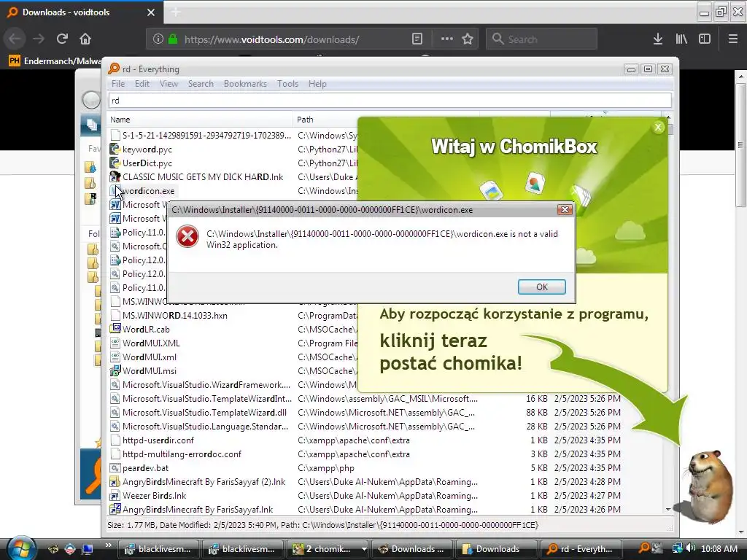The height and width of the screenshot is (560, 747).
Task: Open the Tools menu in Everything
Action: click(287, 84)
